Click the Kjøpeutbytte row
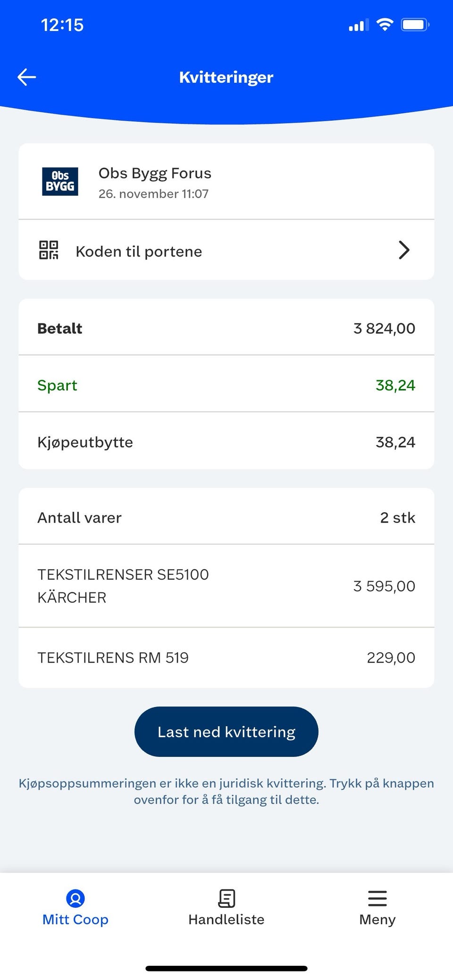Screen dimensions: 453x980 click(x=226, y=442)
